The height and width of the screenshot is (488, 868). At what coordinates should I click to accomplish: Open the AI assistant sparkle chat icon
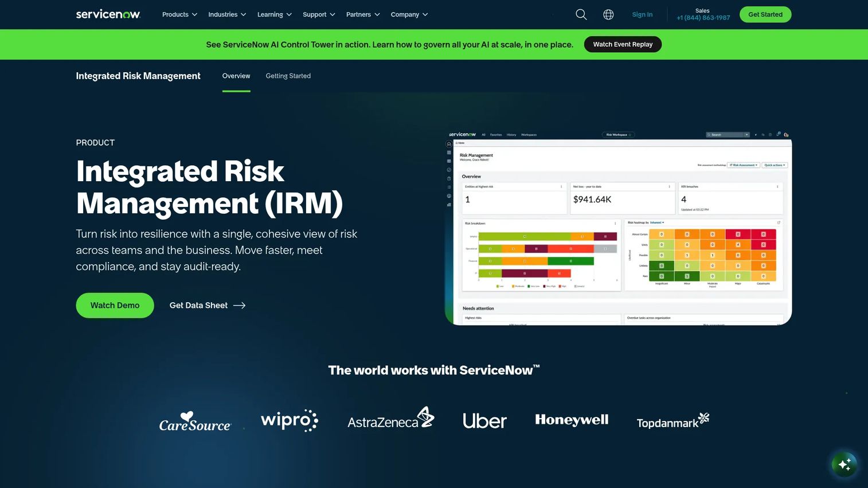844,464
